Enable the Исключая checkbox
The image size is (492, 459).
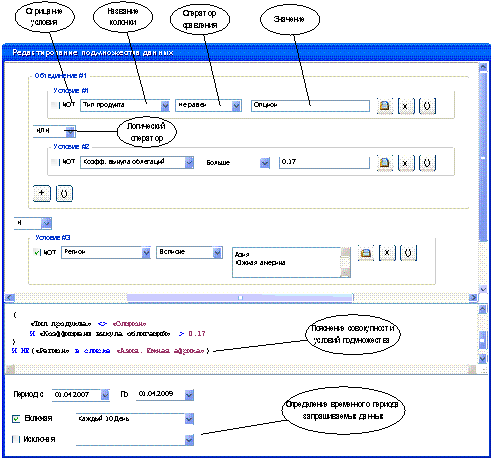[x=16, y=439]
